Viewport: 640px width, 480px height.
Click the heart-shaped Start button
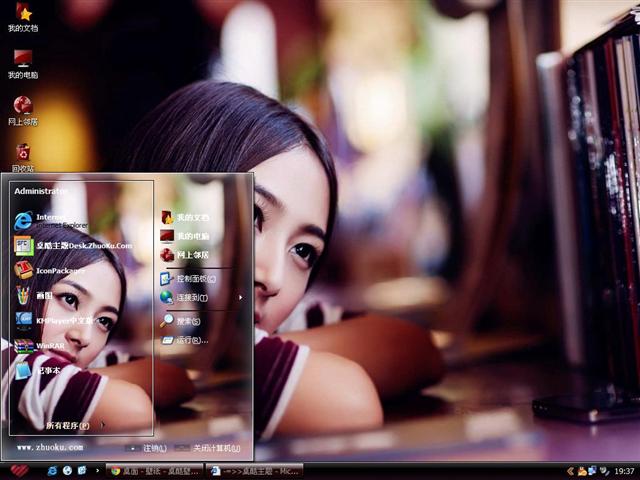19,470
